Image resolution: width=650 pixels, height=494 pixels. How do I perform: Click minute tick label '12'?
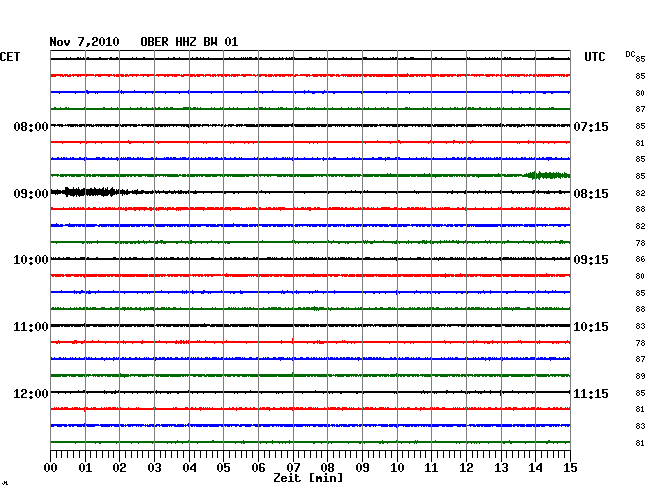click(466, 467)
